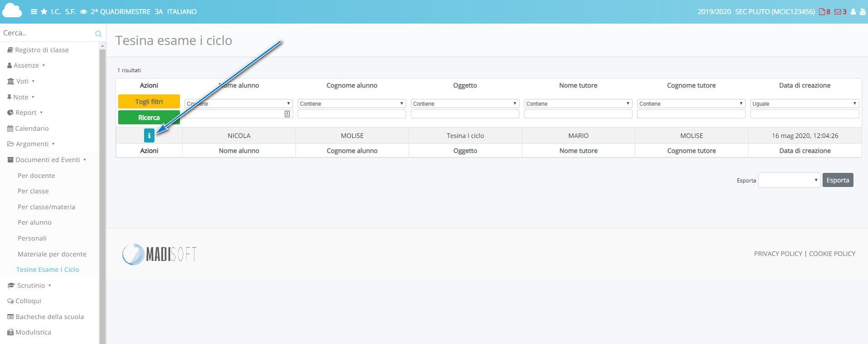The width and height of the screenshot is (868, 344).
Task: Open the unread documents icon showing 8
Action: 824,12
